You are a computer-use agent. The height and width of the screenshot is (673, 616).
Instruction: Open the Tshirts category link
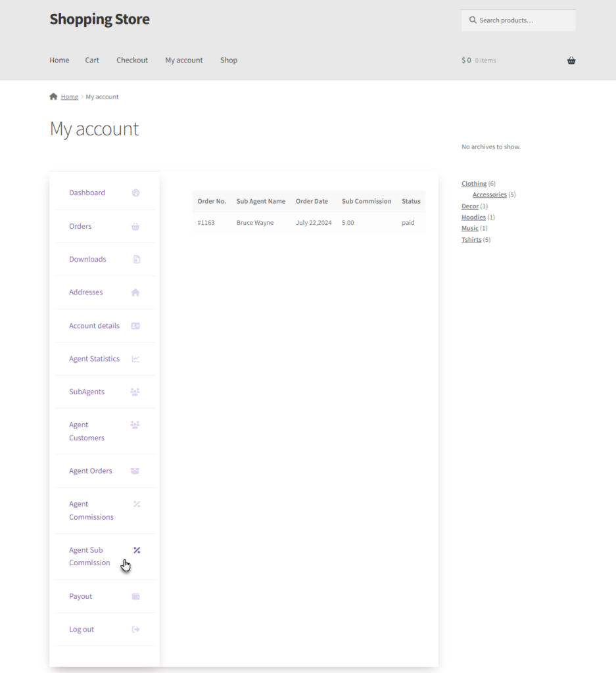pyautogui.click(x=471, y=239)
